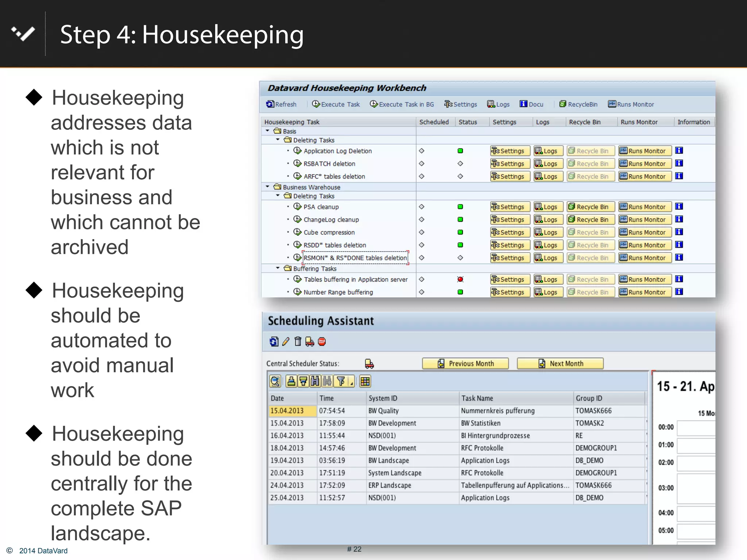Click the truck icon in Scheduling Assistant toolbar
This screenshot has width=747, height=560.
pos(310,342)
